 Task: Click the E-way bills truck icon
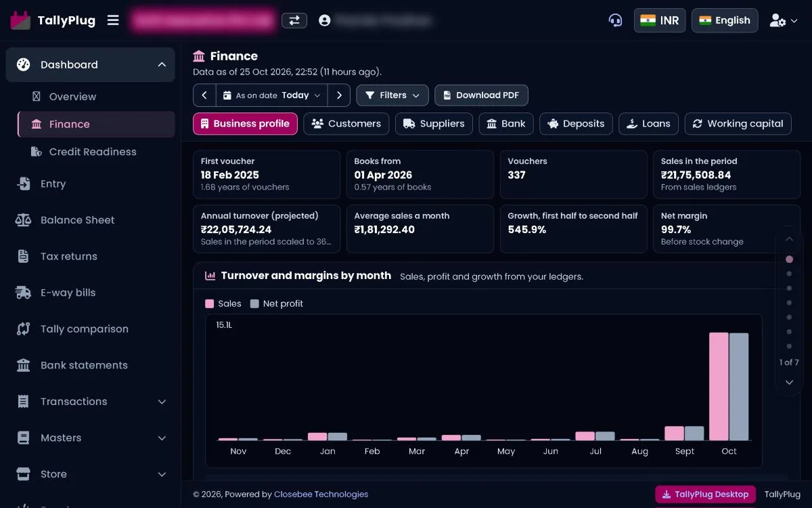[24, 293]
